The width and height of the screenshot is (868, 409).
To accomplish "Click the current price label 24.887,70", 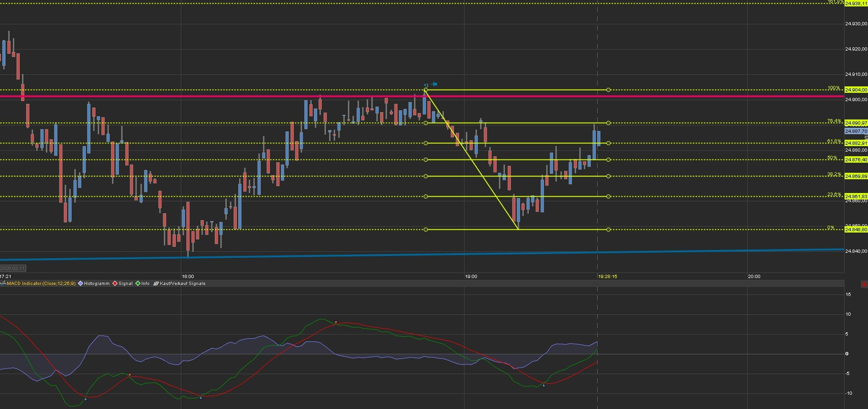I will 856,131.
